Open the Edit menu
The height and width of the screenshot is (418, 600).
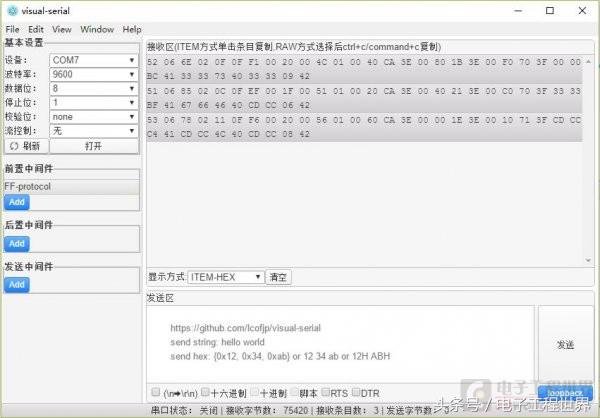(x=36, y=29)
